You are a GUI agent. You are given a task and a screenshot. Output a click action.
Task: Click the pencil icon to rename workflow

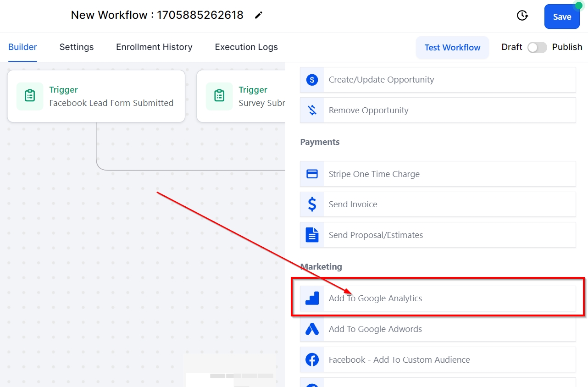(259, 15)
